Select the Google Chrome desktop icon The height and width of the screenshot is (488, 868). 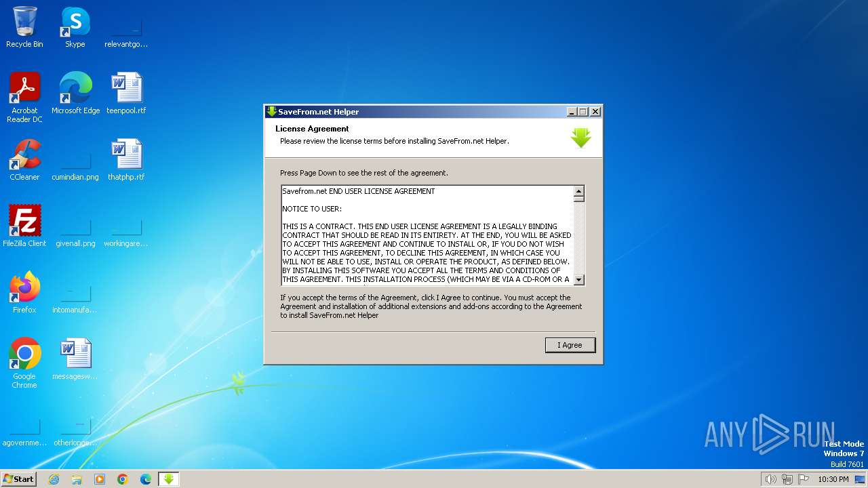(x=24, y=363)
